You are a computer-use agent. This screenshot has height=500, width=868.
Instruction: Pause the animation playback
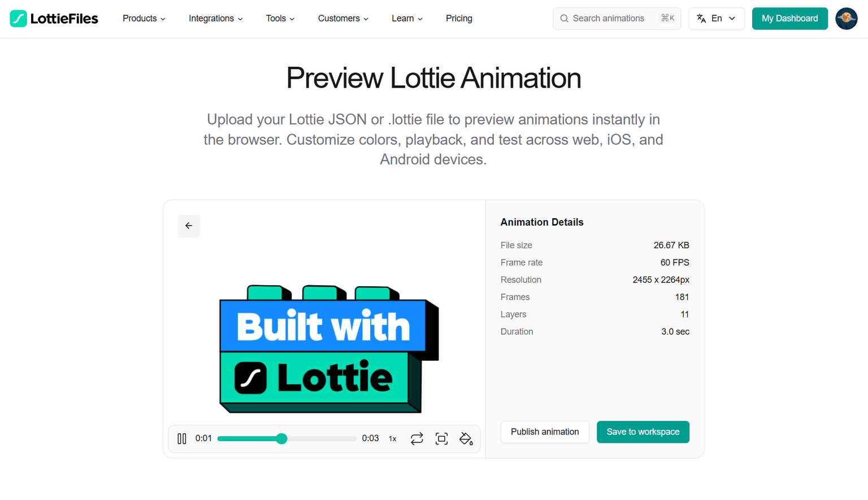[x=182, y=438]
